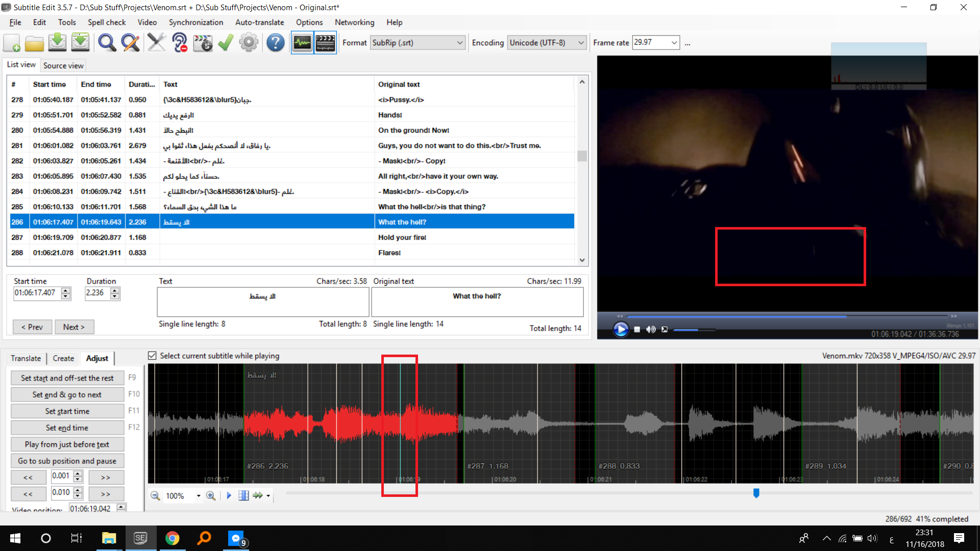Open the Fix common errors tools icon

coord(157,42)
